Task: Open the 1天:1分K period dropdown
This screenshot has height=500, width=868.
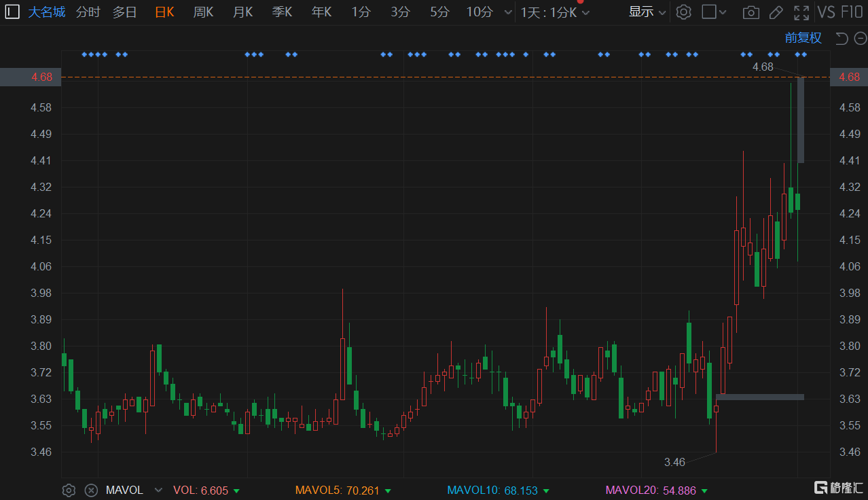Action: click(554, 12)
